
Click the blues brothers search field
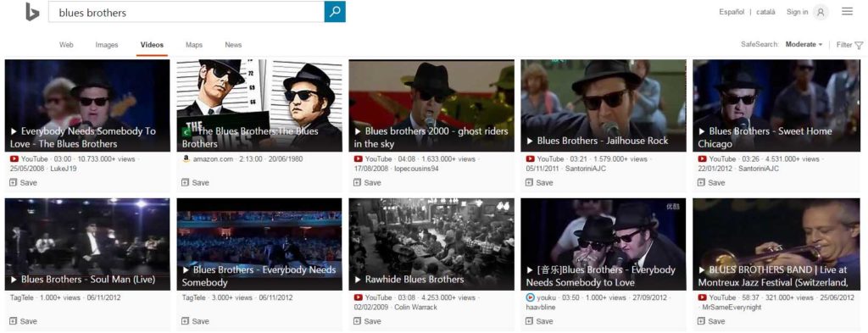pos(186,12)
